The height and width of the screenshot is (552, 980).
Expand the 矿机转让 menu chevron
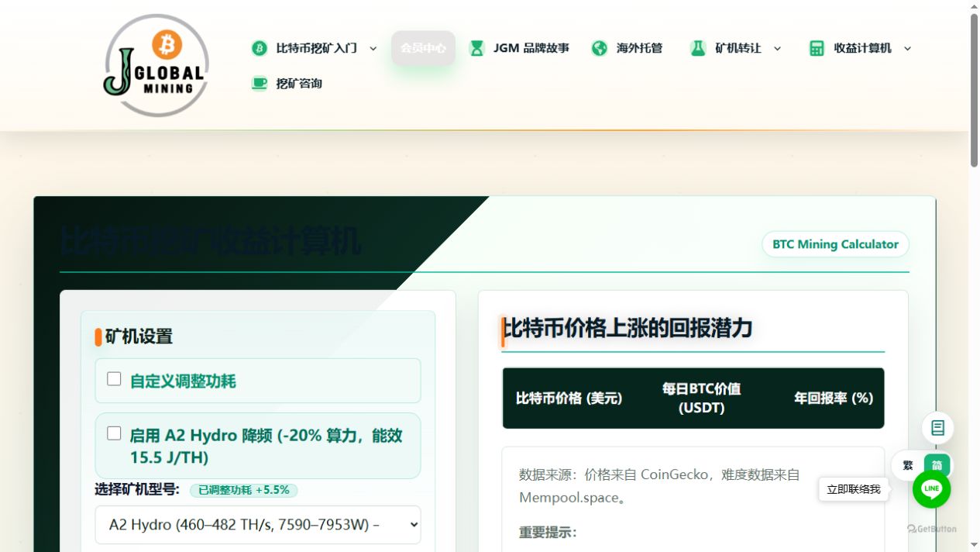(x=777, y=48)
